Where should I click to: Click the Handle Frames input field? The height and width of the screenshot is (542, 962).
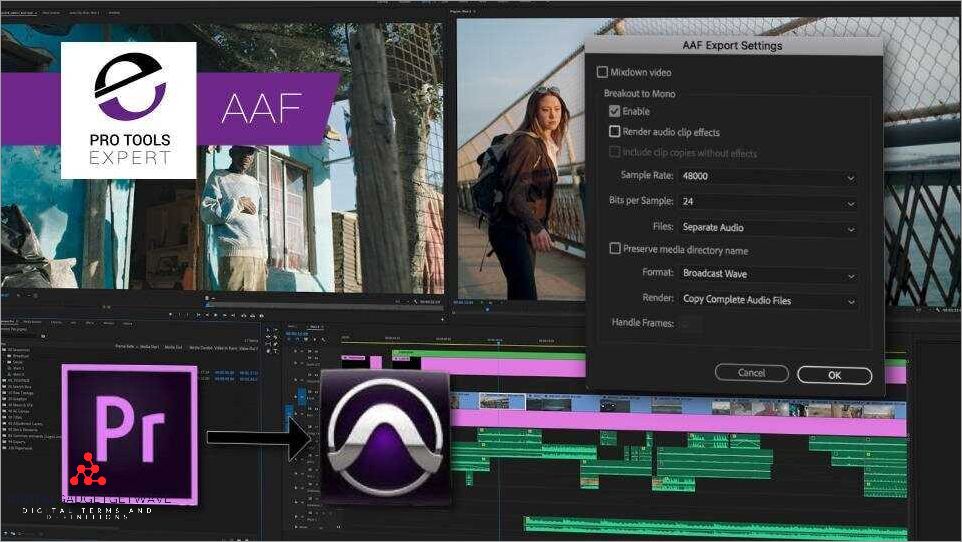[x=691, y=324]
